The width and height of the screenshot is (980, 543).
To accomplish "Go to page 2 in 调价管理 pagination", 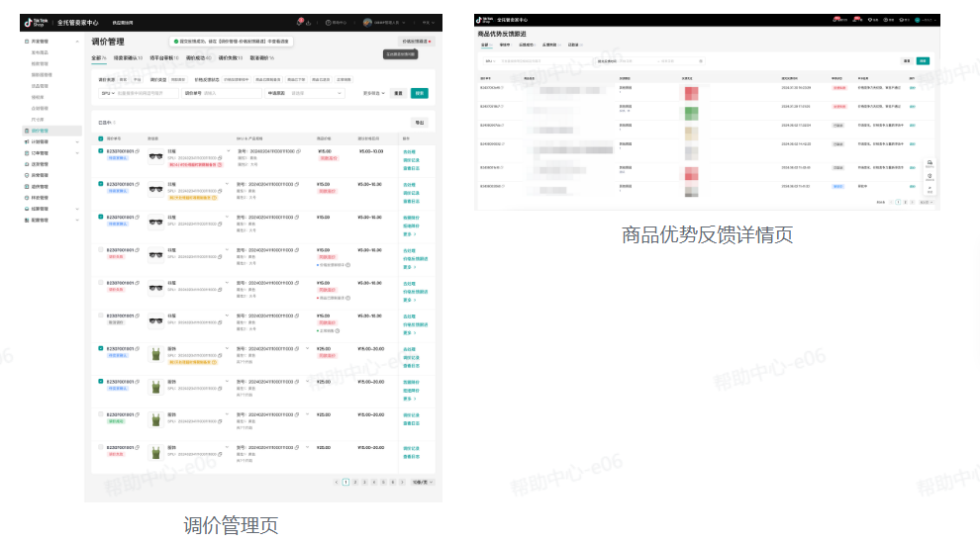I will [355, 482].
